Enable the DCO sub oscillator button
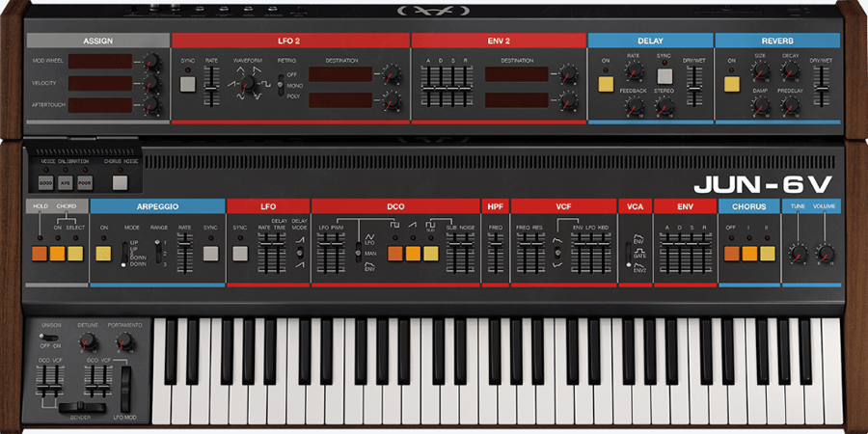Image resolution: width=868 pixels, height=434 pixels. 431,254
